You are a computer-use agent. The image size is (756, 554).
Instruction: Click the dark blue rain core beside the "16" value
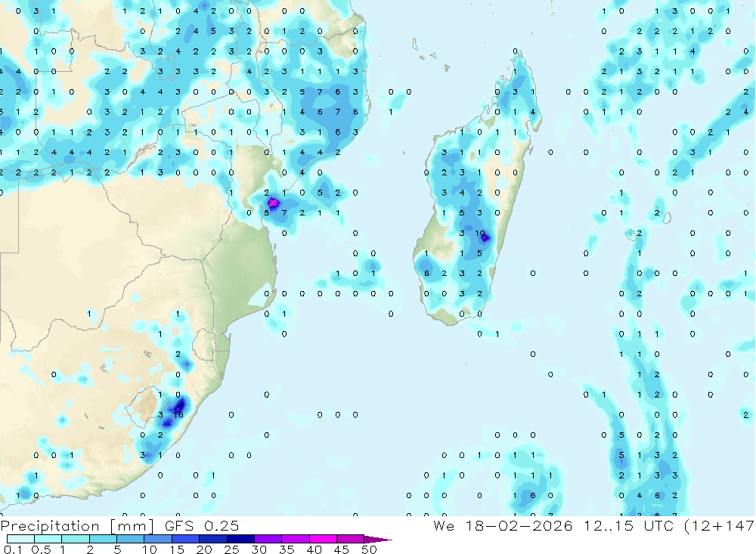tap(180, 404)
